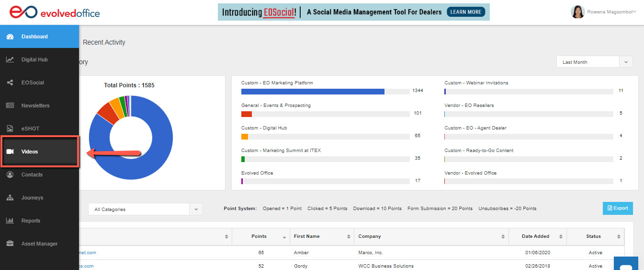Open the Last Month period dropdown
Image resolution: width=644 pixels, height=270 pixels.
[594, 62]
